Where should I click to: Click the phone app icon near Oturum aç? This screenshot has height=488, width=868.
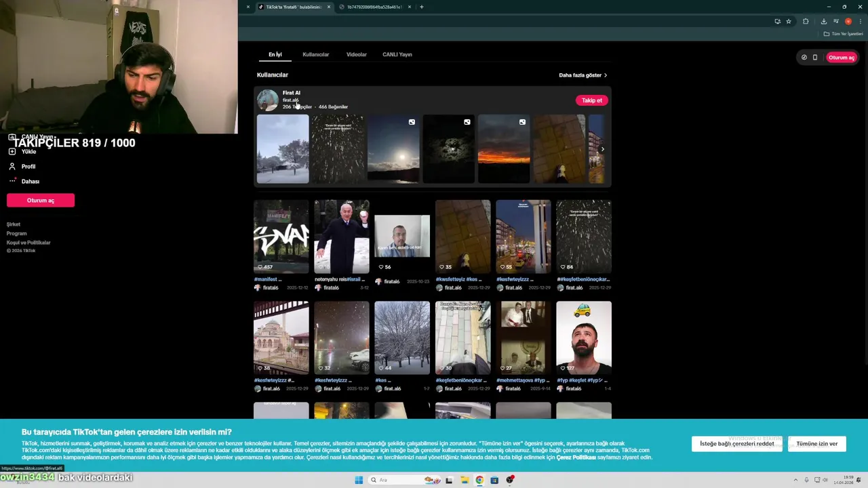[x=815, y=58]
